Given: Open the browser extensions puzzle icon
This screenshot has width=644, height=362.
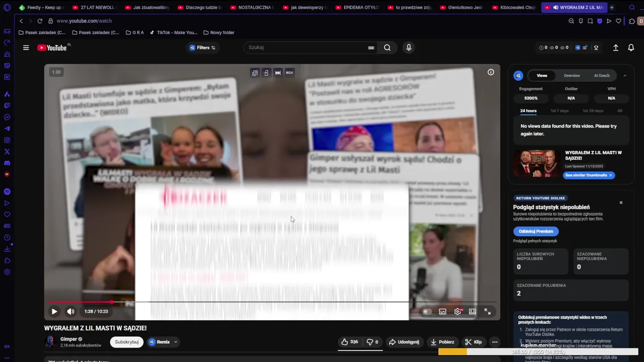Looking at the screenshot, I should [632, 21].
